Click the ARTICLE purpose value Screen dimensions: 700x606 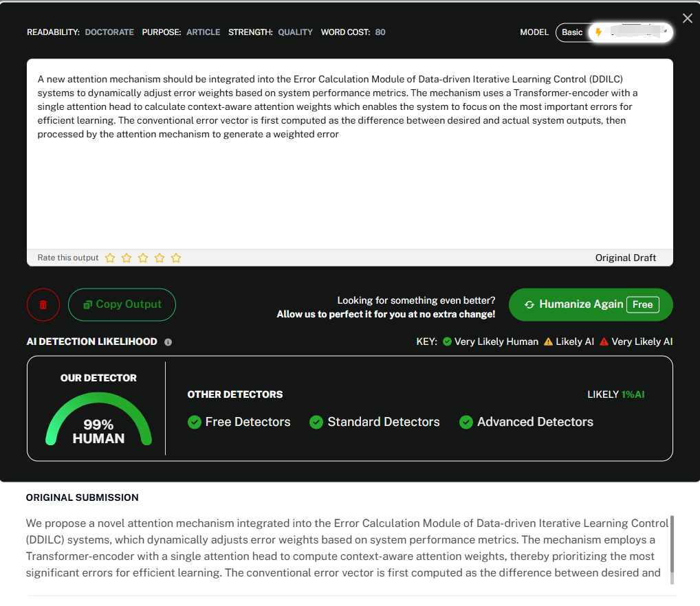(x=203, y=32)
